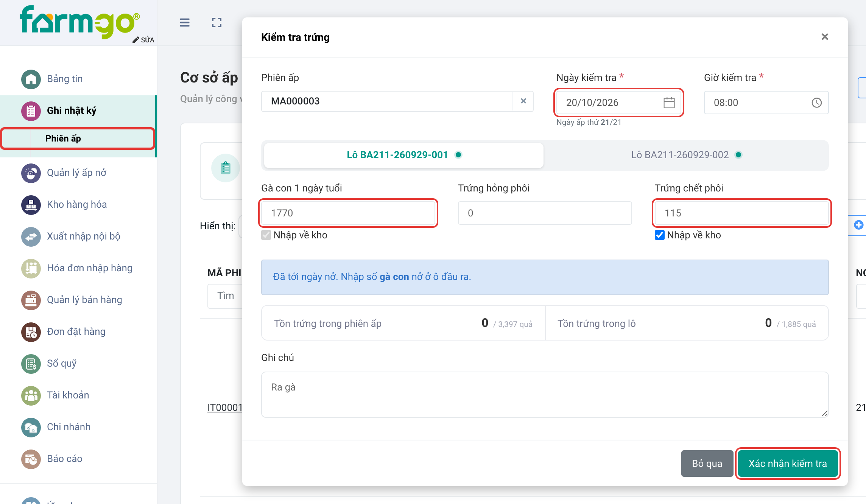This screenshot has width=866, height=504.
Task: Open the Bảng tin home icon
Action: coord(31,79)
